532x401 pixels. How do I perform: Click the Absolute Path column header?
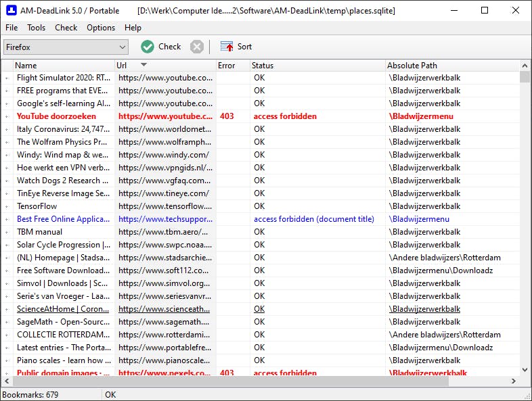452,66
